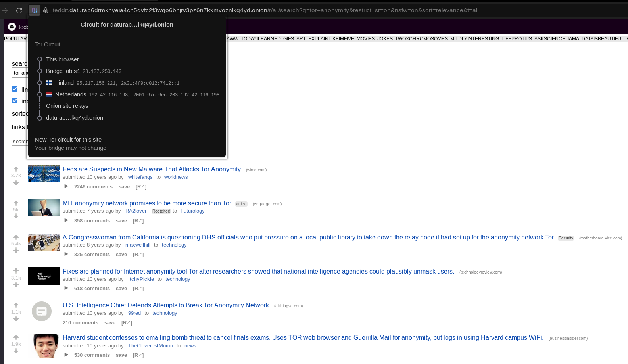Toggle the limit search checkbox

tap(15, 89)
